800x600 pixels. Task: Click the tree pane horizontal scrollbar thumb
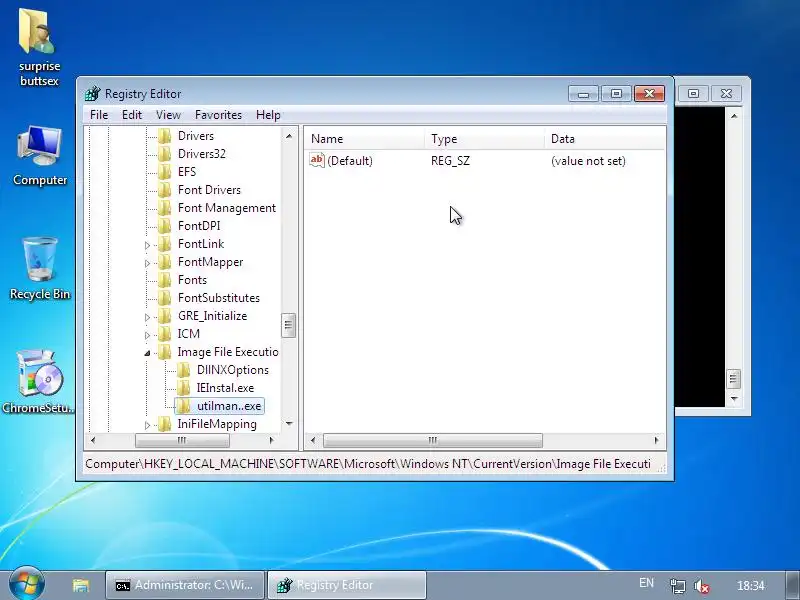(x=182, y=440)
